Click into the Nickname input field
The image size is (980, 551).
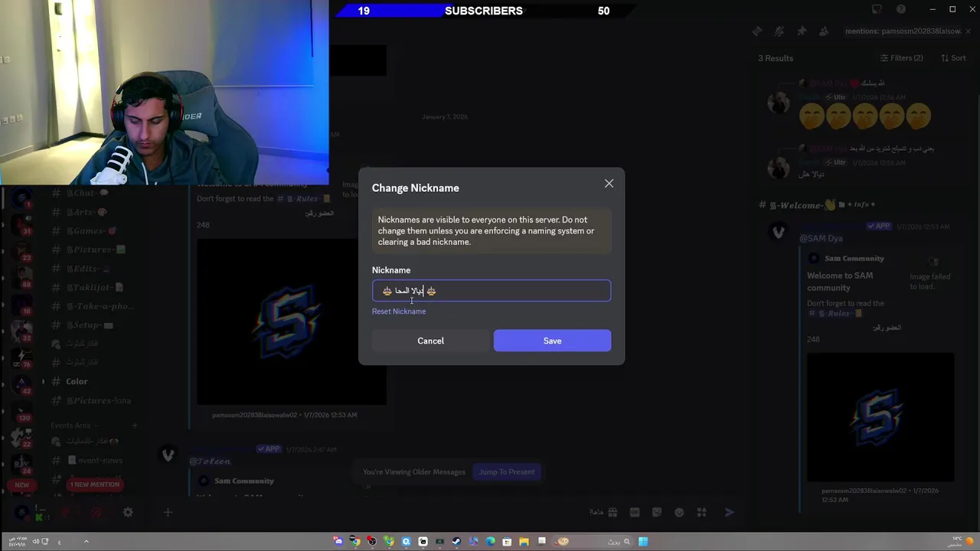[492, 291]
